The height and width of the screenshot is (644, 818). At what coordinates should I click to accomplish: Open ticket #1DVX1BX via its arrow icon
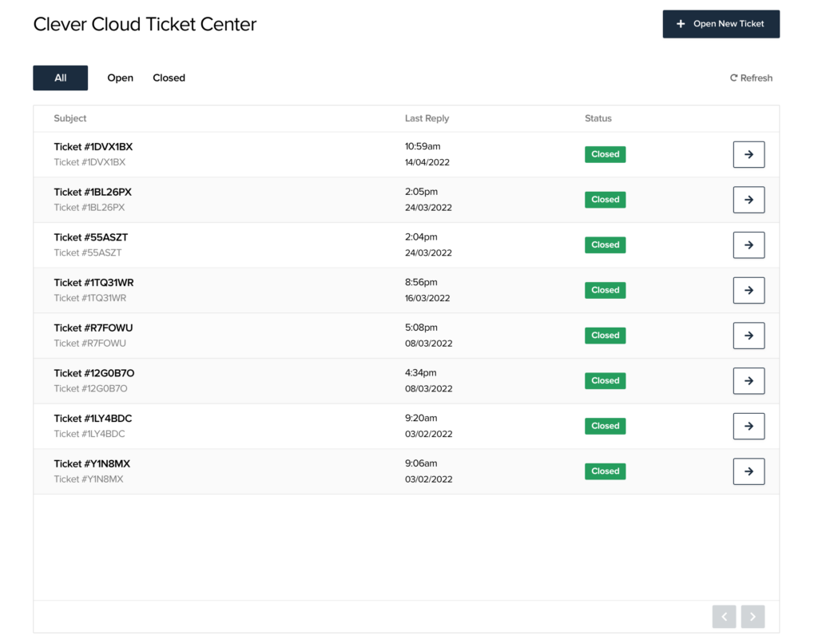pyautogui.click(x=749, y=154)
